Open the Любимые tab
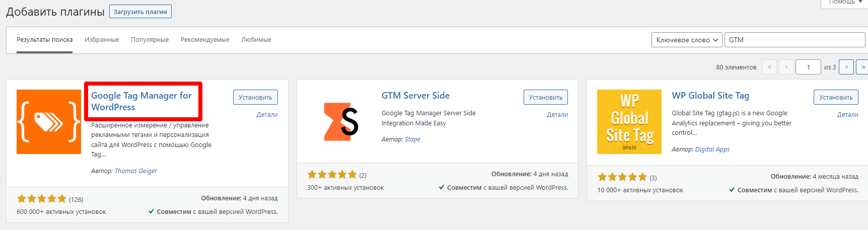The width and height of the screenshot is (868, 230). pyautogui.click(x=256, y=40)
